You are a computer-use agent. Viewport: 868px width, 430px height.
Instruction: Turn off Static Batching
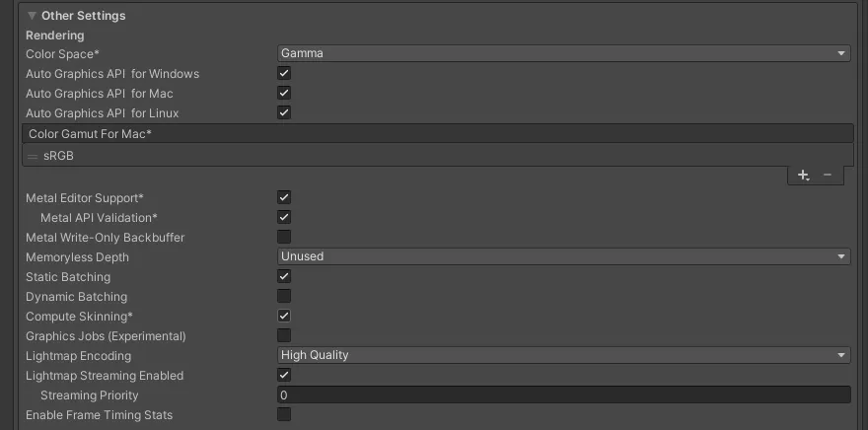coord(284,277)
